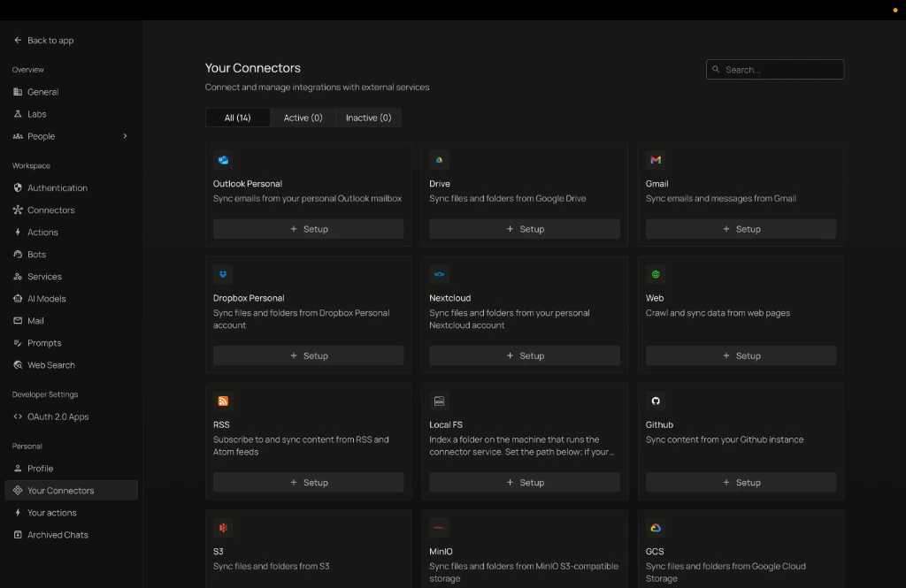Click the General sidebar icon
This screenshot has width=906, height=588.
[x=18, y=91]
